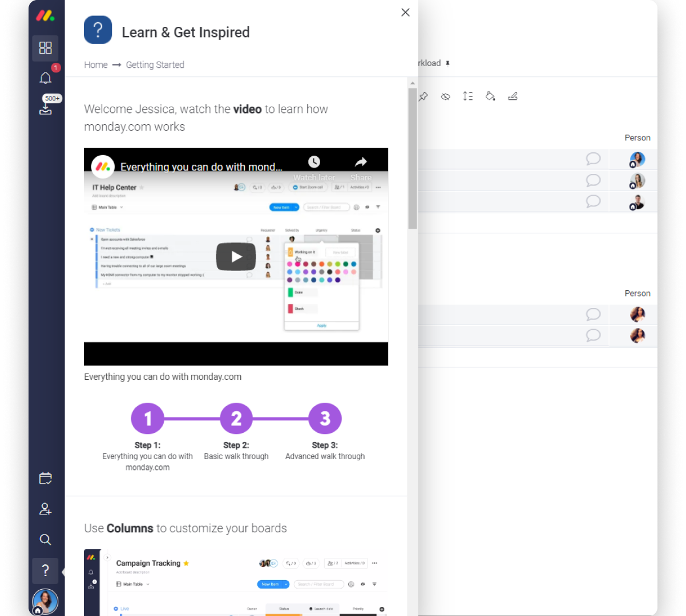The width and height of the screenshot is (686, 616).
Task: Select the Step 2 circle
Action: [x=236, y=419]
